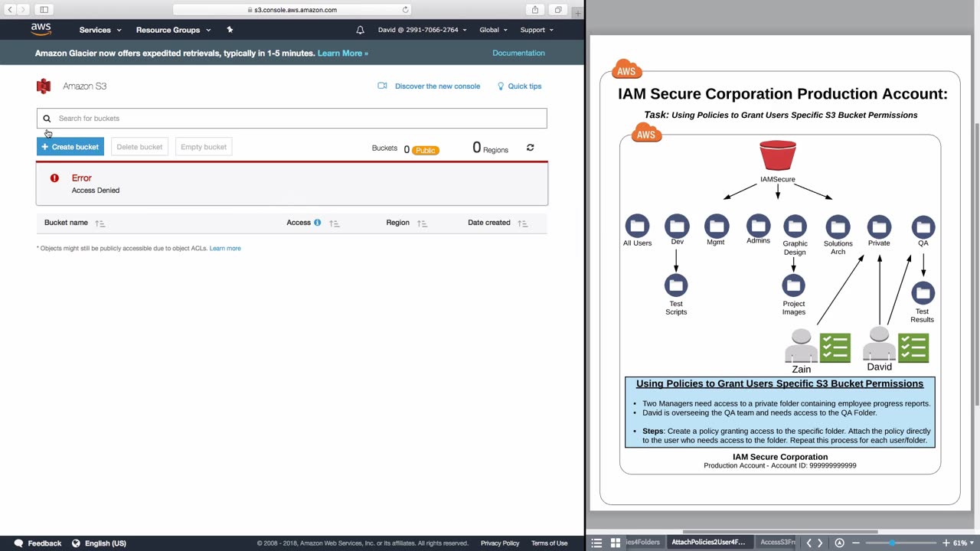
Task: Open the Support dropdown
Action: pos(537,30)
